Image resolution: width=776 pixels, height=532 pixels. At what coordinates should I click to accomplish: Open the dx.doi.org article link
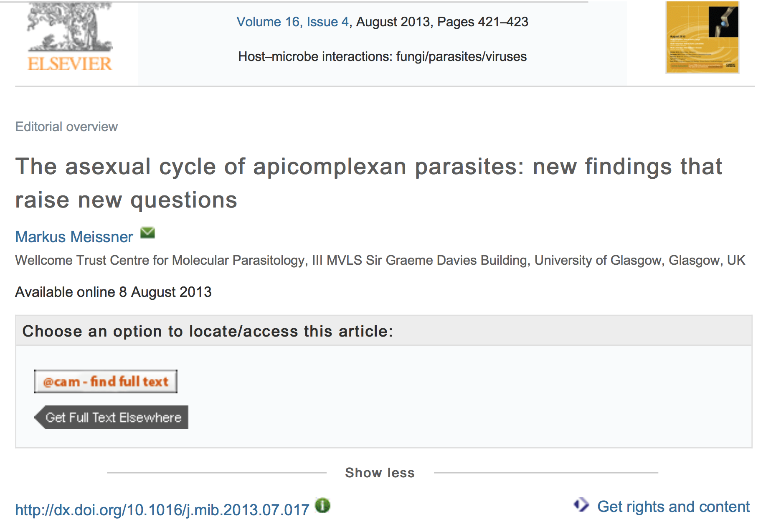[162, 510]
